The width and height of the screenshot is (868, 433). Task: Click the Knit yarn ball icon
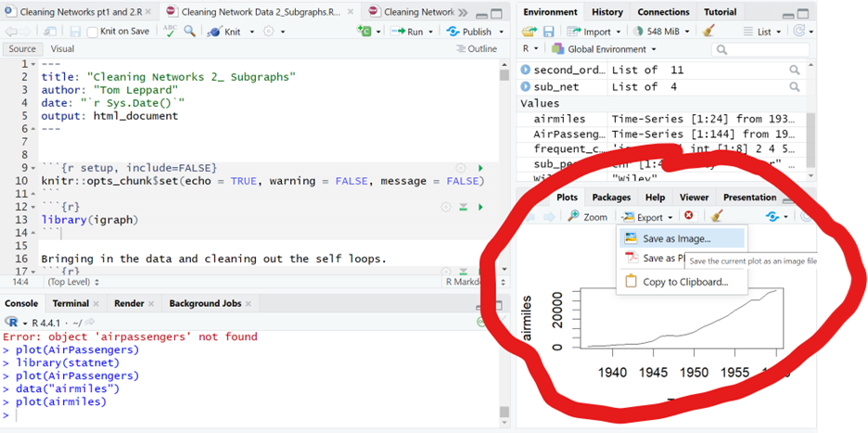click(x=213, y=32)
